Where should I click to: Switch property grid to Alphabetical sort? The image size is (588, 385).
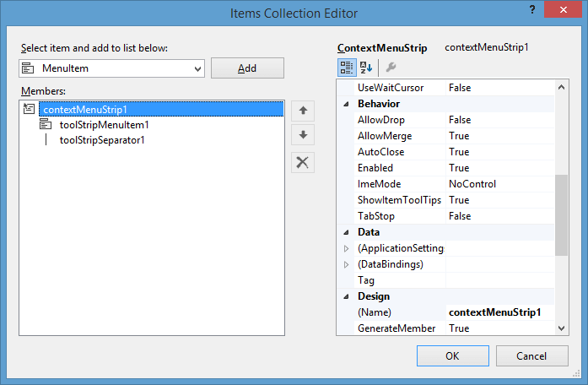(x=366, y=68)
